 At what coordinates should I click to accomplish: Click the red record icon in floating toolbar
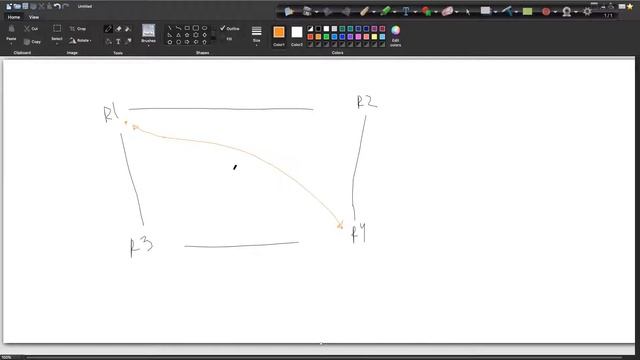point(546,11)
